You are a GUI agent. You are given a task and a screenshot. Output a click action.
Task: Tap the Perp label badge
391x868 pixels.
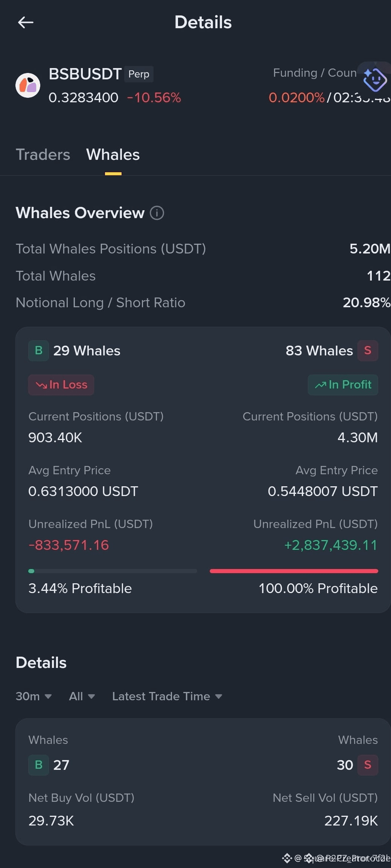(139, 74)
